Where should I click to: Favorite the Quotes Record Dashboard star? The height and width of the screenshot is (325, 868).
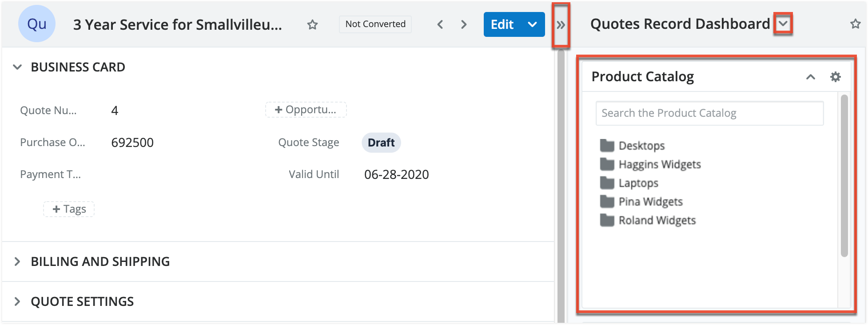855,24
